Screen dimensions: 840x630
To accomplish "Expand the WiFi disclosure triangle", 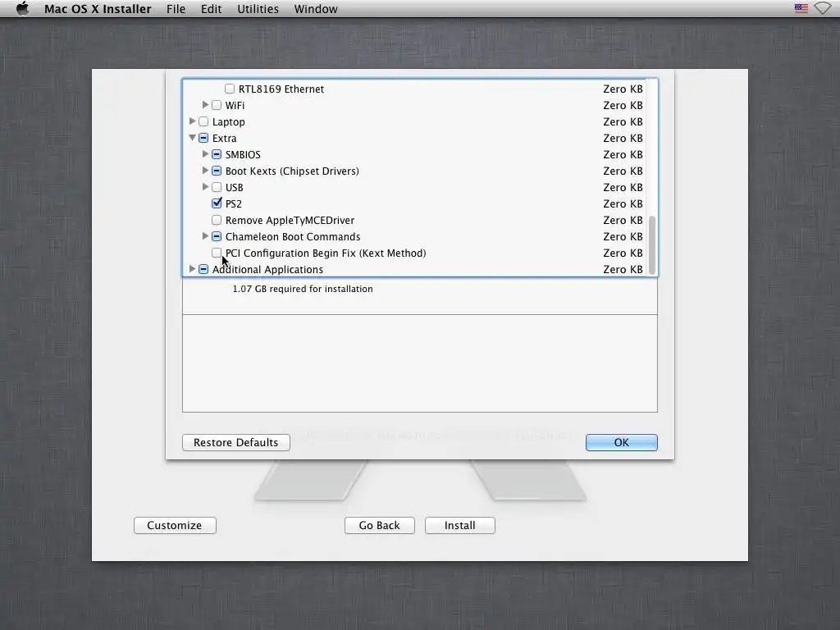I will point(205,105).
